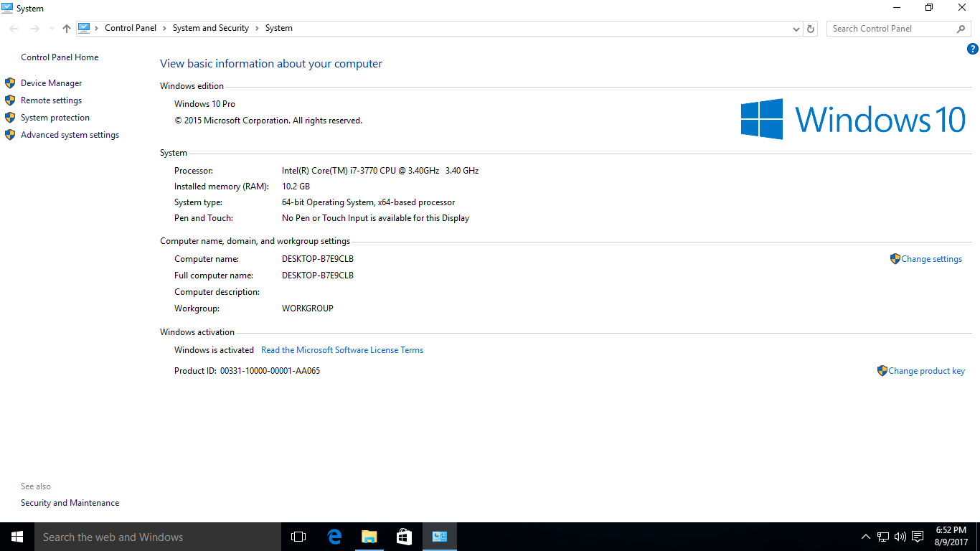Open Control Panel Home

pyautogui.click(x=60, y=57)
